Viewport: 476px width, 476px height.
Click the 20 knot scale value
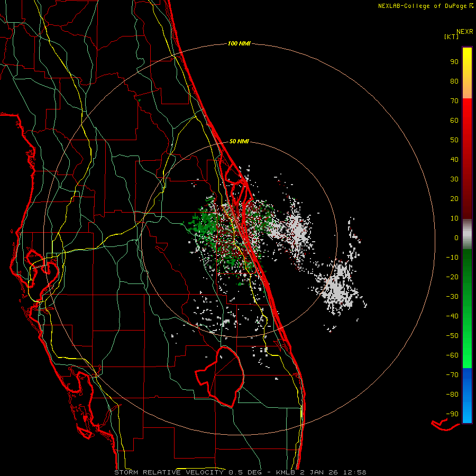pos(454,199)
